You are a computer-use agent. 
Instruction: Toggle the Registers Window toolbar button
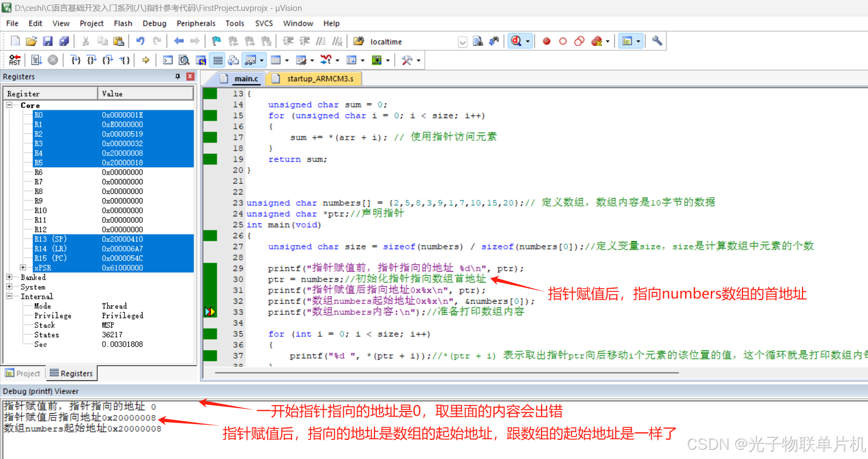click(218, 60)
